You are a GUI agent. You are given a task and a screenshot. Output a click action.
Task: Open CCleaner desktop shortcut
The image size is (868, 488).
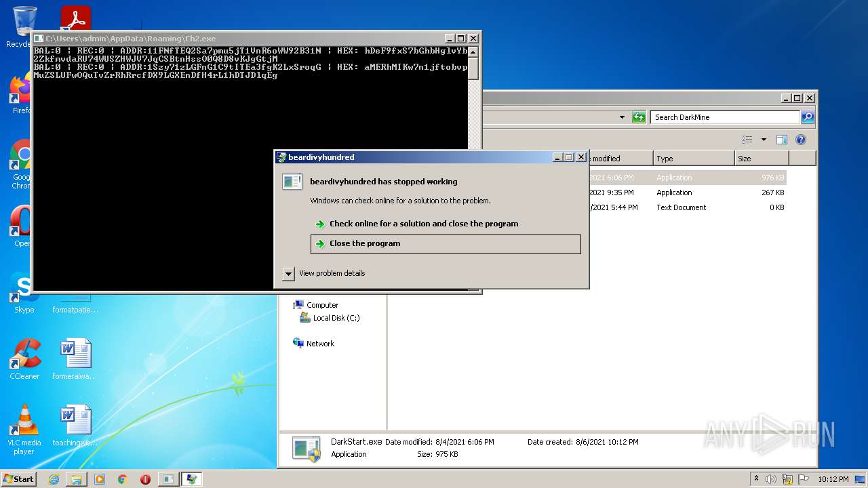tap(24, 359)
